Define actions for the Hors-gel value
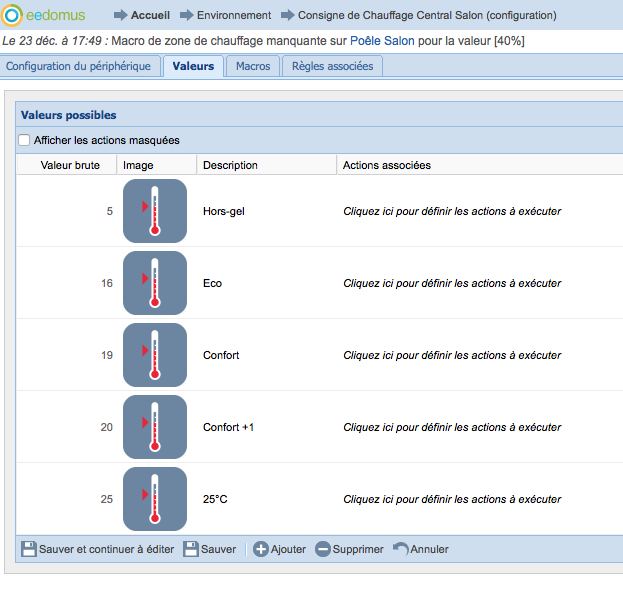The image size is (623, 591). coord(452,211)
